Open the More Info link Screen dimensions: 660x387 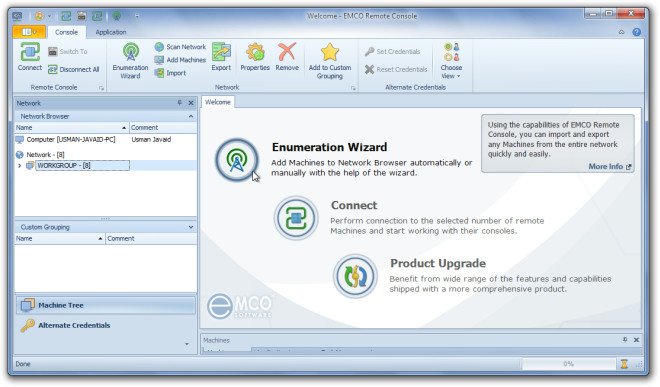click(610, 166)
